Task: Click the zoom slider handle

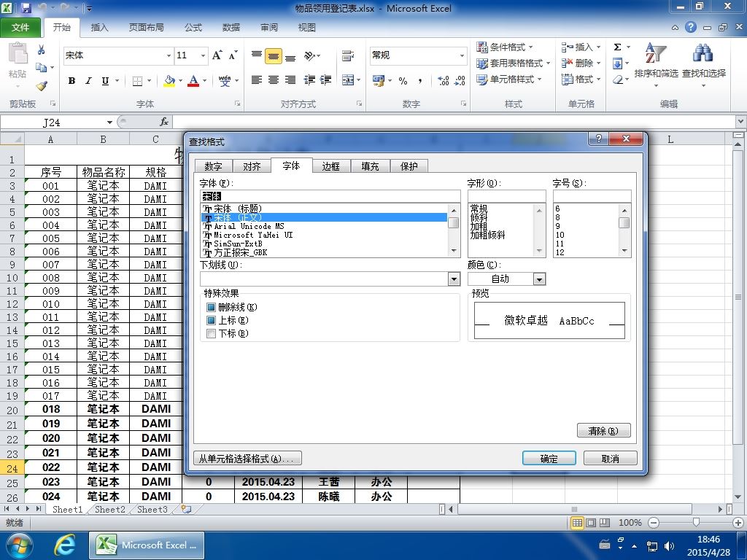Action: (x=696, y=523)
